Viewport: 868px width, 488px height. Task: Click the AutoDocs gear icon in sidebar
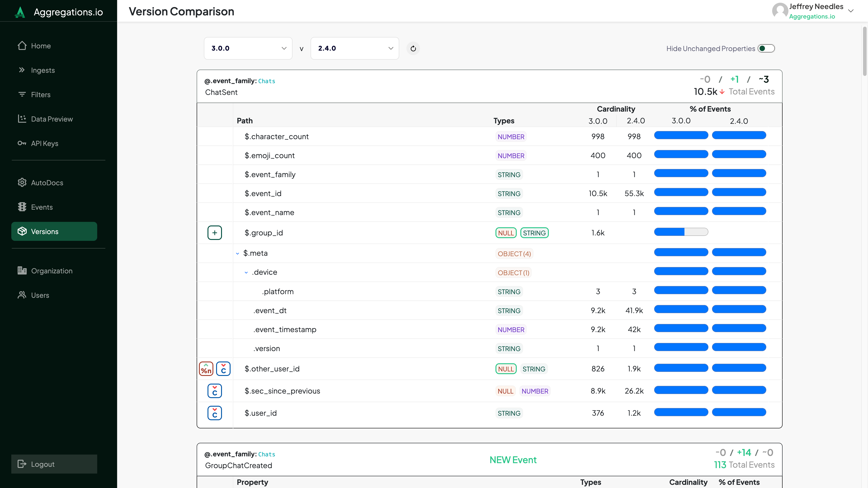tap(22, 183)
